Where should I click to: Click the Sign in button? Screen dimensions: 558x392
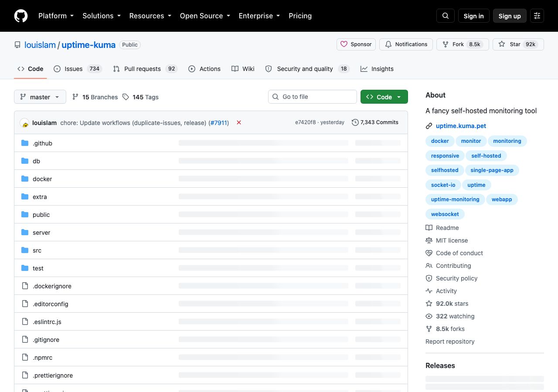[474, 16]
